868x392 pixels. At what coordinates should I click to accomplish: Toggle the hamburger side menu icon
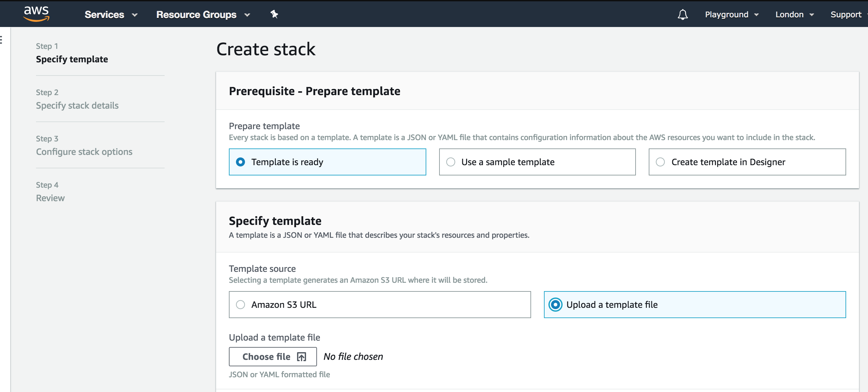(x=1, y=40)
